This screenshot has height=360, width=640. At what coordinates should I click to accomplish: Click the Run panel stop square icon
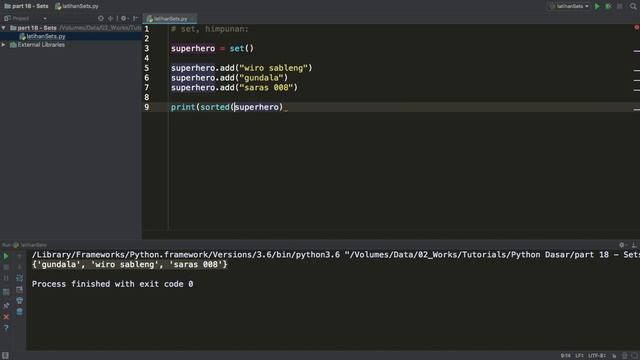click(x=6, y=267)
